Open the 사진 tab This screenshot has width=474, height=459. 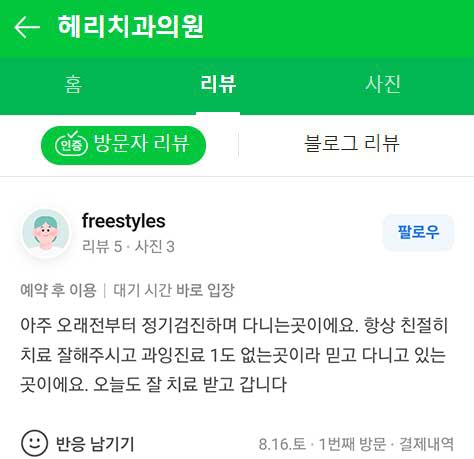(383, 84)
